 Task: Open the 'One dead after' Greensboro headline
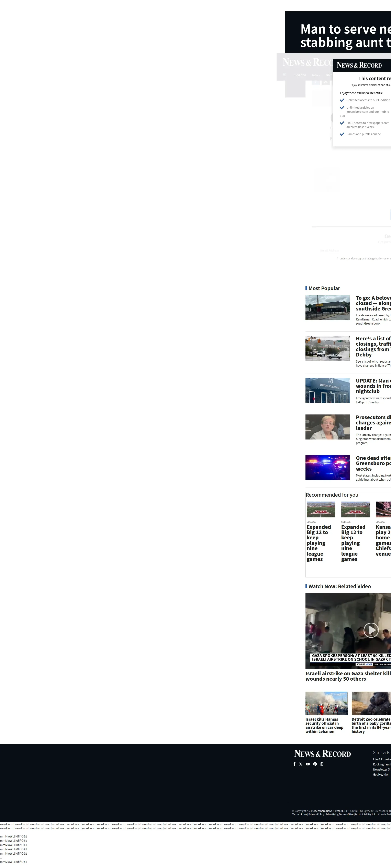click(373, 463)
